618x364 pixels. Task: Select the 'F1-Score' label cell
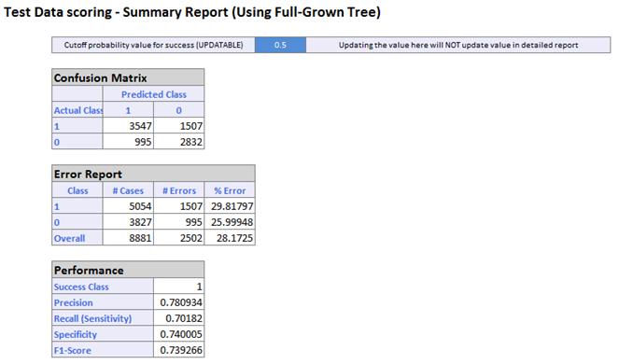103,349
